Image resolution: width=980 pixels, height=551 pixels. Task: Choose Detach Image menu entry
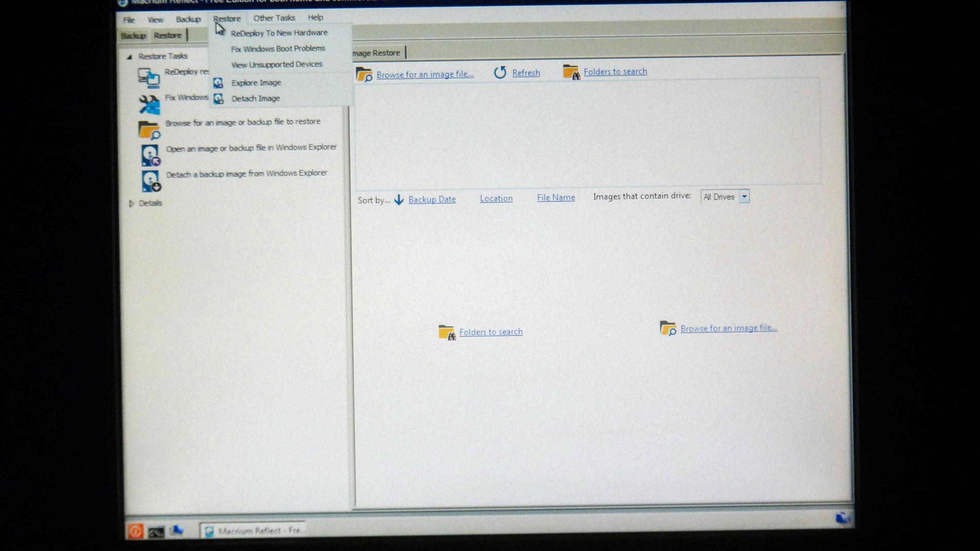click(x=256, y=98)
